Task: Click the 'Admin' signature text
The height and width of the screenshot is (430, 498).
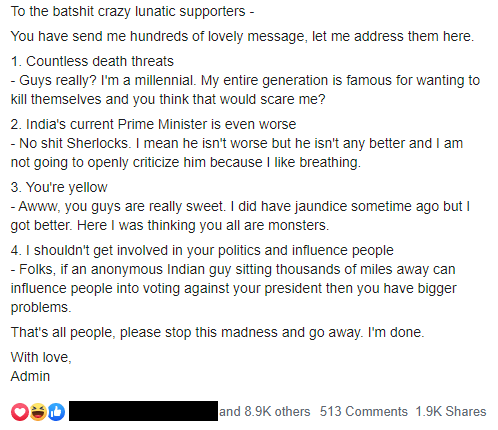Action: [x=30, y=376]
